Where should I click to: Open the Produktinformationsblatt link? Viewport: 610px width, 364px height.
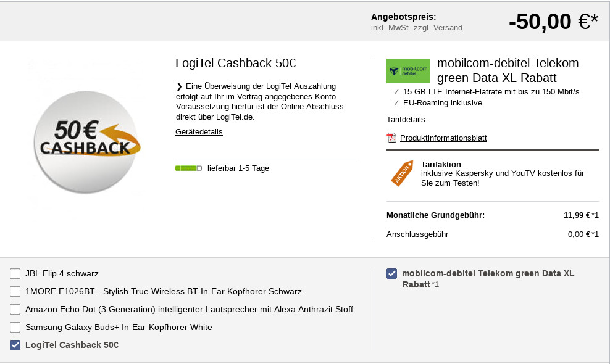point(443,138)
